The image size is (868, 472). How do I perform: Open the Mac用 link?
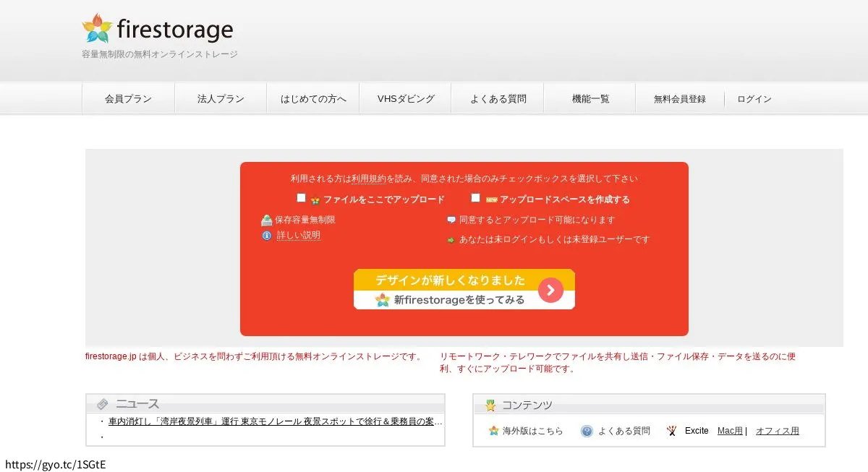point(729,430)
